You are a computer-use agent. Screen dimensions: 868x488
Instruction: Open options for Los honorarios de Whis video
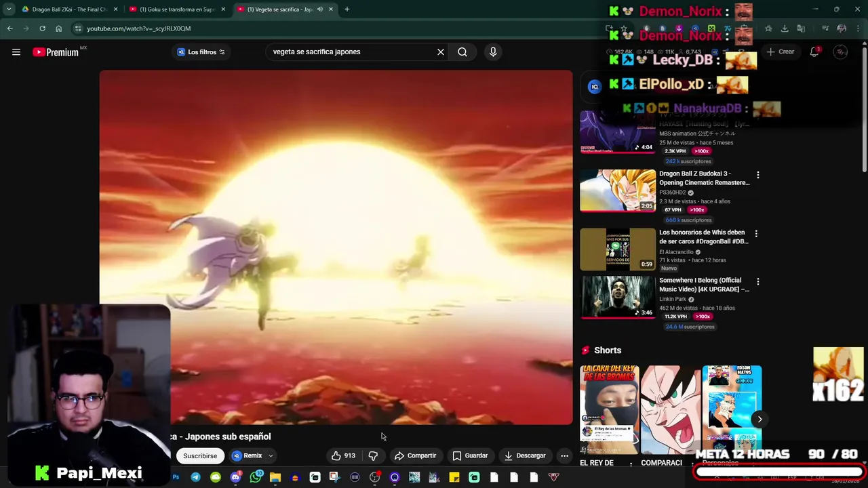coord(757,234)
